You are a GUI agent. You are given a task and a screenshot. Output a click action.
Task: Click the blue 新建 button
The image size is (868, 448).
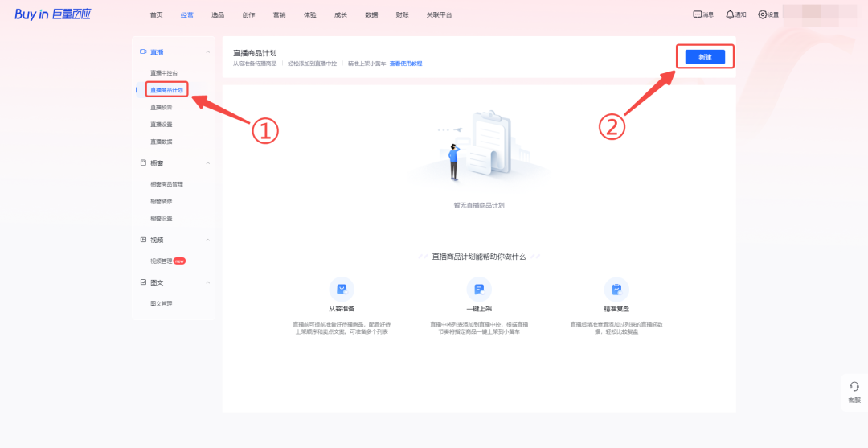click(x=705, y=57)
